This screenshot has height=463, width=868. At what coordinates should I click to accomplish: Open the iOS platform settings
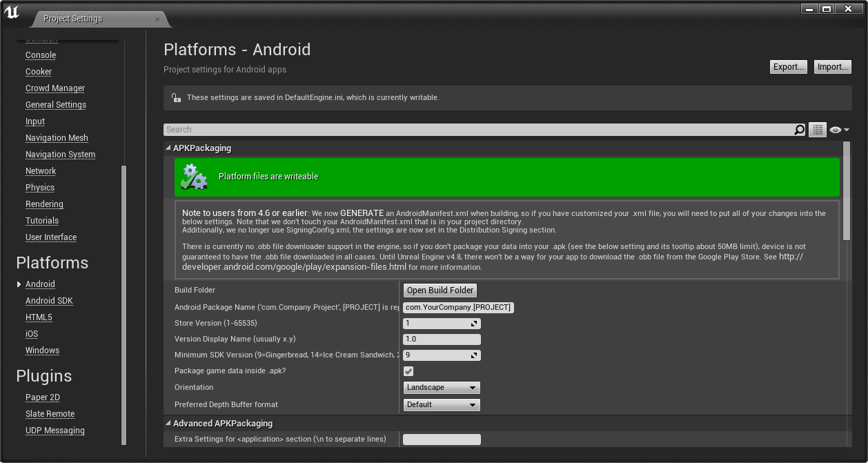pyautogui.click(x=32, y=334)
